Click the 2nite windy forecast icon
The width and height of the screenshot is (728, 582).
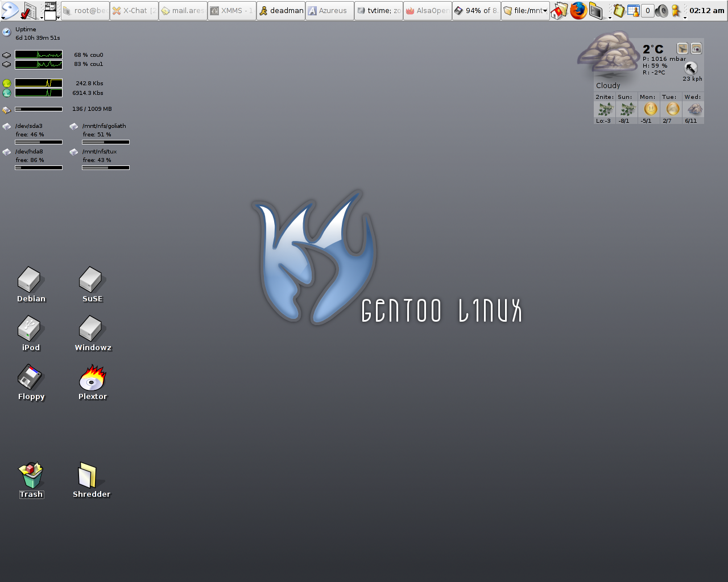tap(605, 109)
